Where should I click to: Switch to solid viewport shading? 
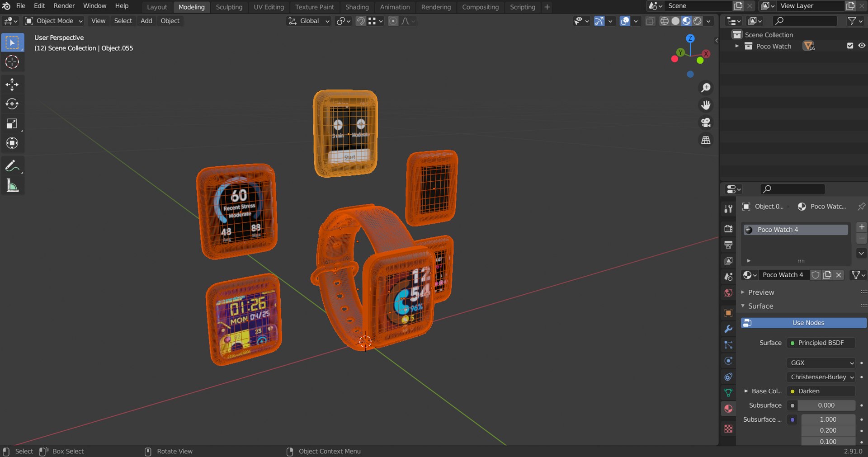click(675, 21)
